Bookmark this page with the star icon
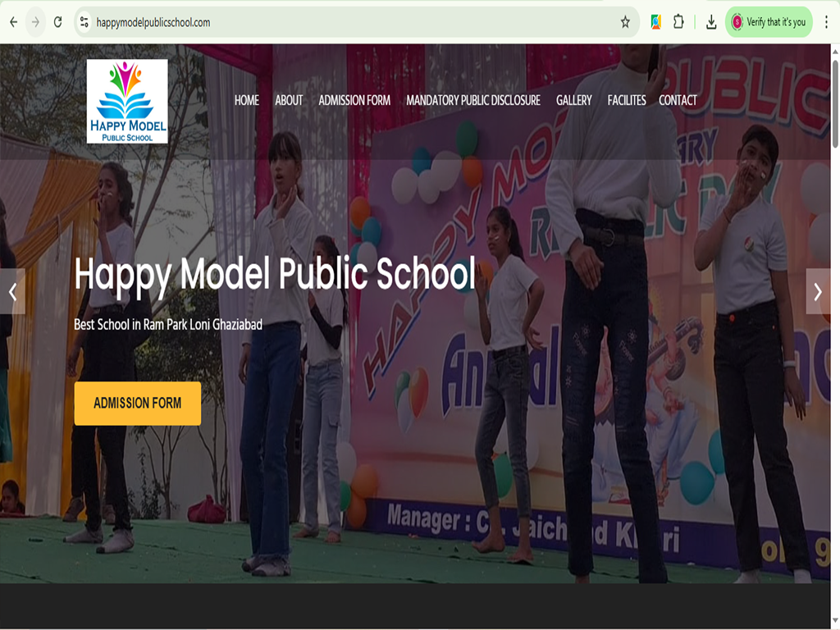840x630 pixels. (625, 22)
